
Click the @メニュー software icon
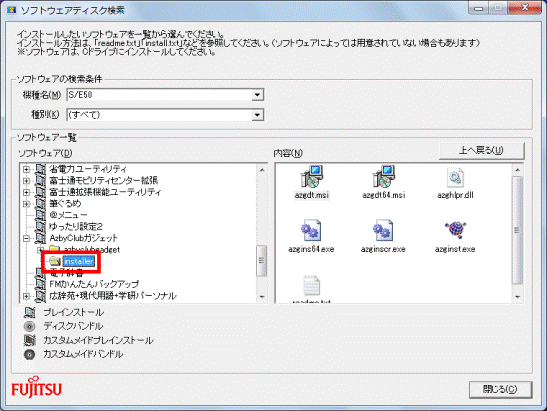tap(40, 215)
